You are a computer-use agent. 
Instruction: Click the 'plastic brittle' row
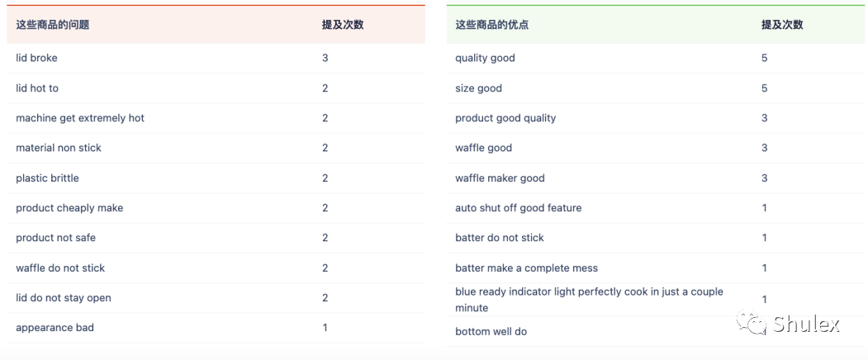click(x=216, y=178)
